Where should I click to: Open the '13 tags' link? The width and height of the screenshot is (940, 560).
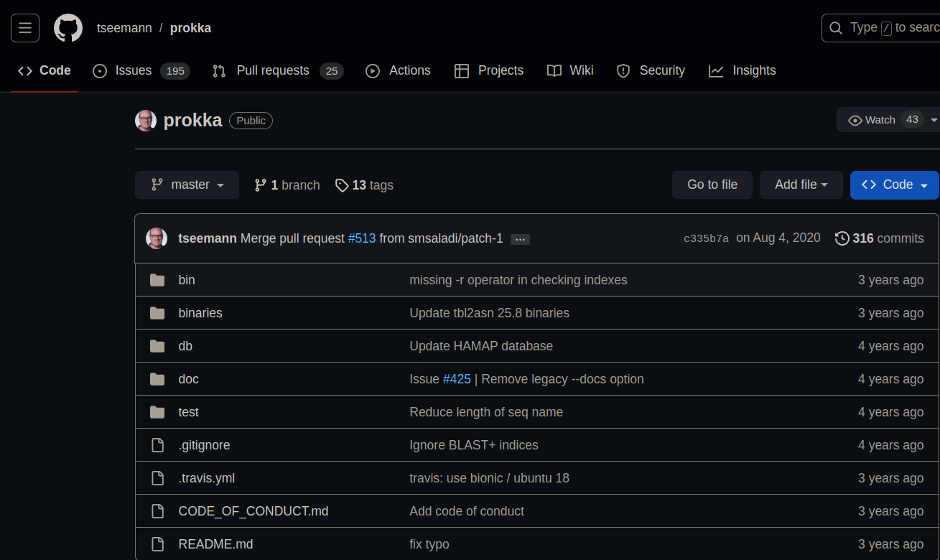[x=364, y=185]
